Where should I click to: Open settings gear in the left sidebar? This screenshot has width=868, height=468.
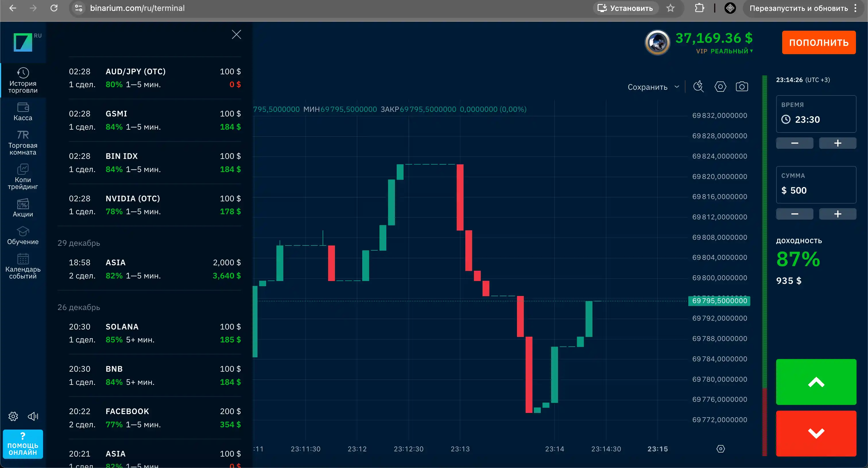click(13, 416)
